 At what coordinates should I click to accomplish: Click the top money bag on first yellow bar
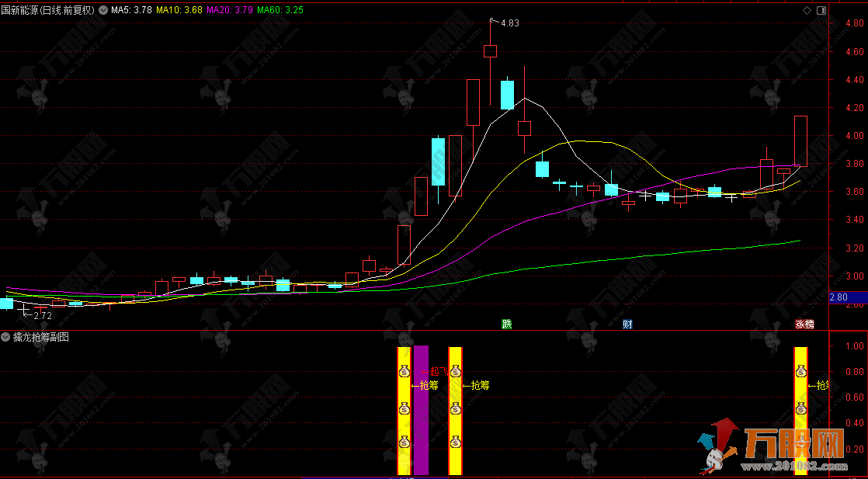(x=404, y=370)
